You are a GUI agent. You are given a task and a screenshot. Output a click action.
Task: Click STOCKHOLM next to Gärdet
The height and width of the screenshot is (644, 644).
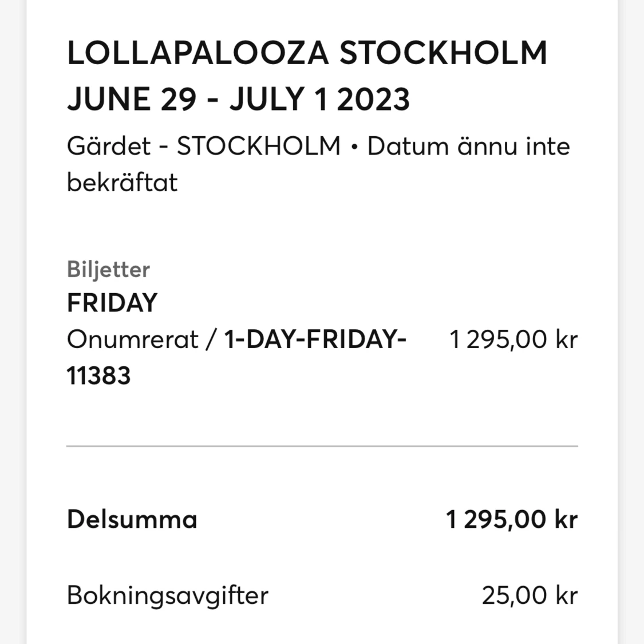[258, 146]
